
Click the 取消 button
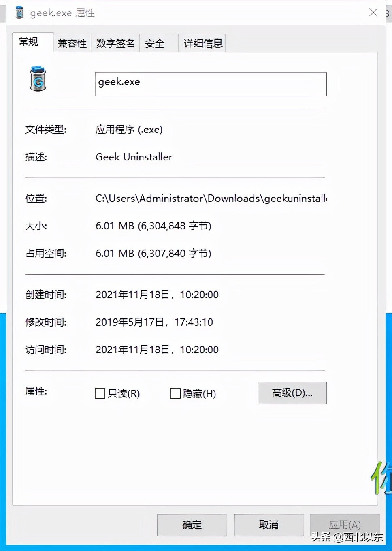click(x=268, y=525)
